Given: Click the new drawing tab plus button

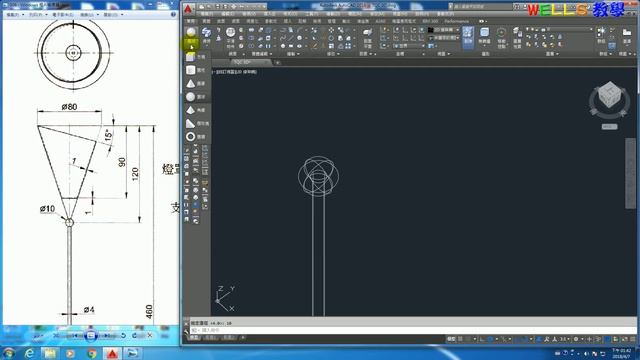Looking at the screenshot, I should coord(278,62).
